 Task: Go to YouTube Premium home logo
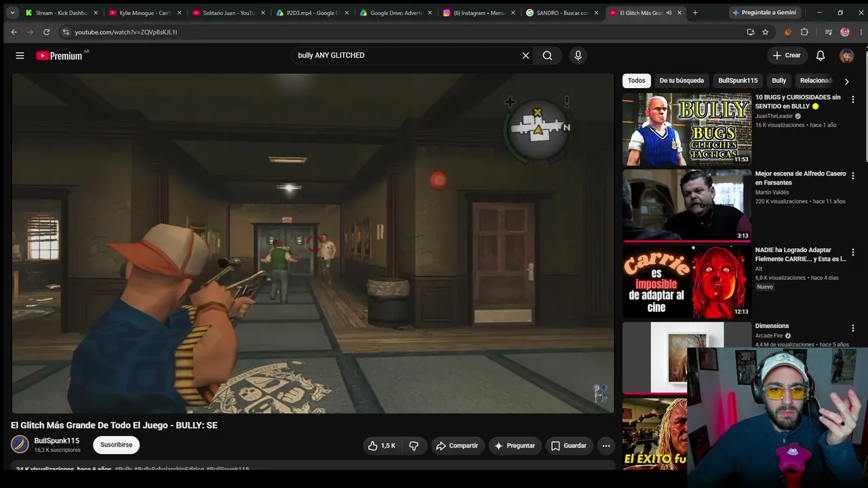pos(60,56)
